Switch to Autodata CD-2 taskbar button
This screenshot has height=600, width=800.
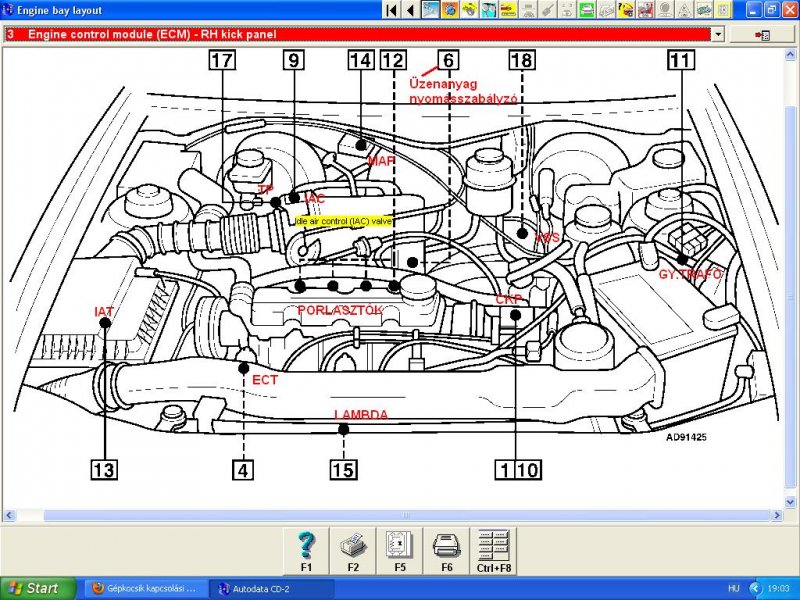[271, 589]
